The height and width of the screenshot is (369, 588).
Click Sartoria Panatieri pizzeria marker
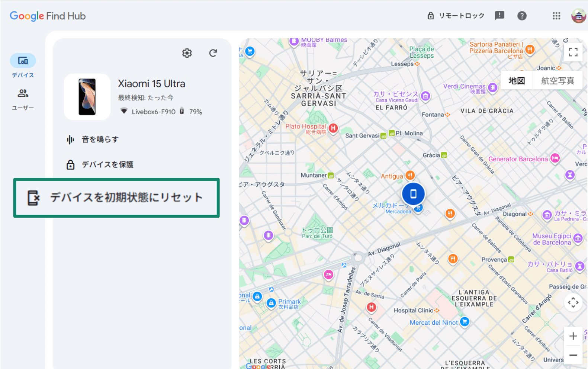[530, 49]
